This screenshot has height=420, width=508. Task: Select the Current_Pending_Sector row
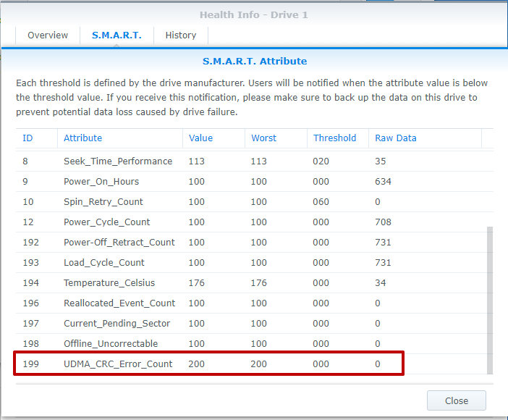pyautogui.click(x=117, y=324)
